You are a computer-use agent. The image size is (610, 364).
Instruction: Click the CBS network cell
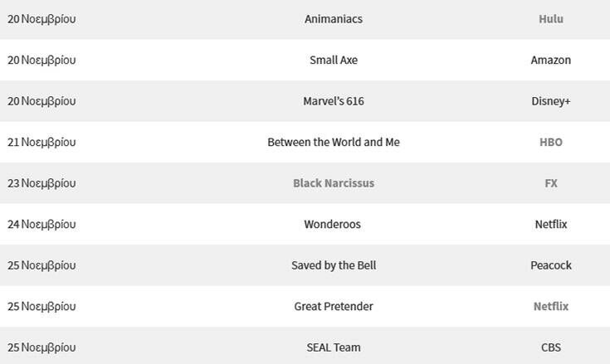tap(550, 347)
